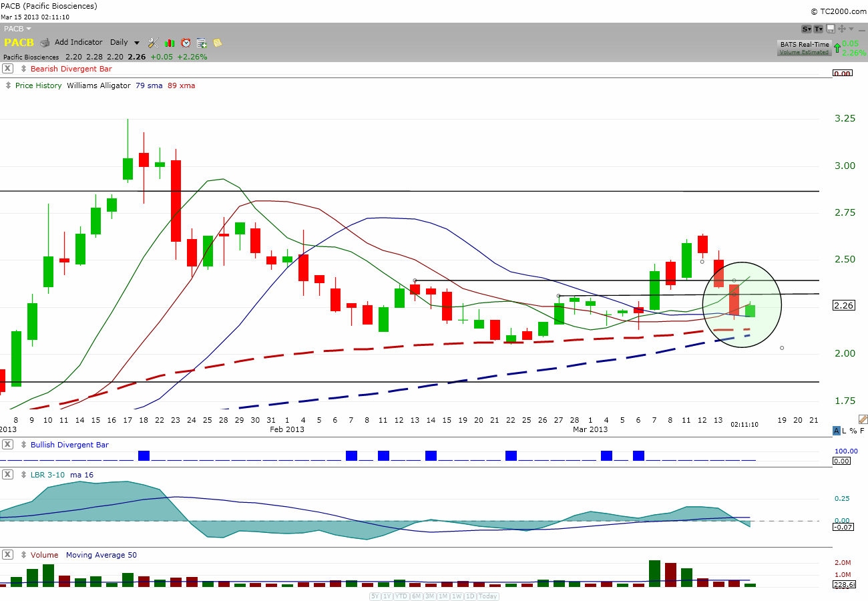This screenshot has height=601, width=868.
Task: Click reorder arrows for Bearish Divergent Bar
Action: [x=24, y=69]
